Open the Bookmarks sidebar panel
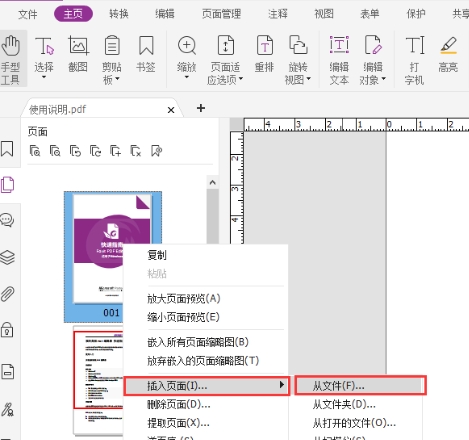The image size is (469, 440). click(7, 149)
